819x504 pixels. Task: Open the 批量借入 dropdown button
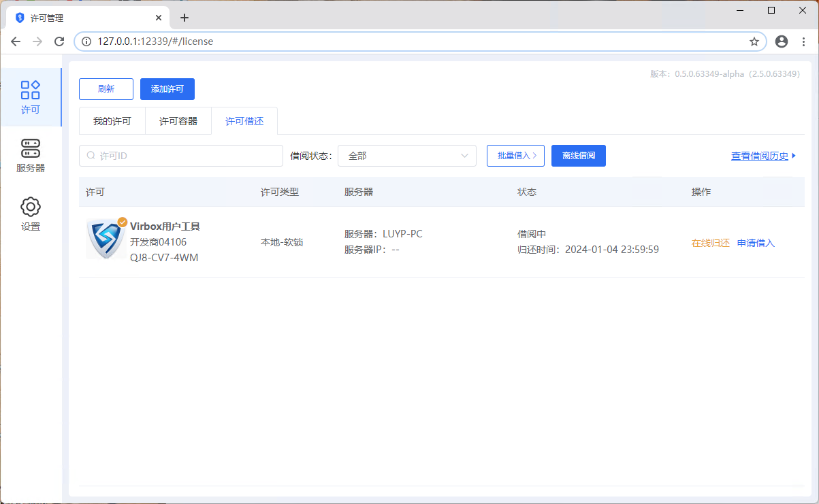pos(515,156)
